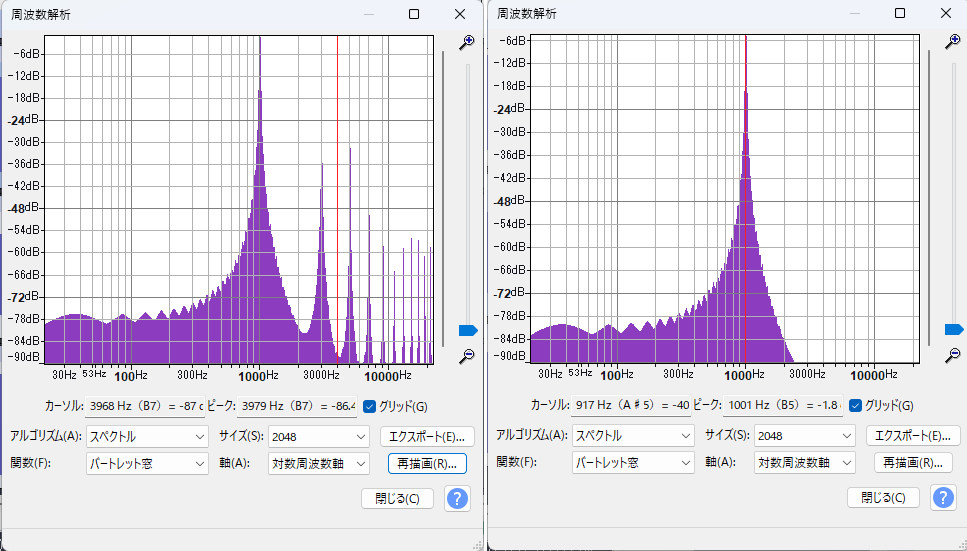The image size is (967, 551).
Task: Click カーソル field showing 3968 Hz
Action: coord(146,406)
